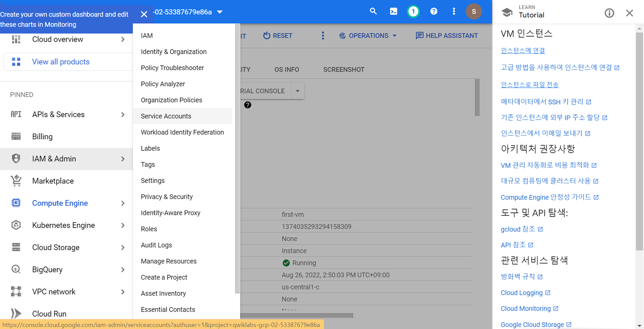Screen dimensions: 644x329
Task: Open HELP ASSISTANT
Action: (447, 35)
